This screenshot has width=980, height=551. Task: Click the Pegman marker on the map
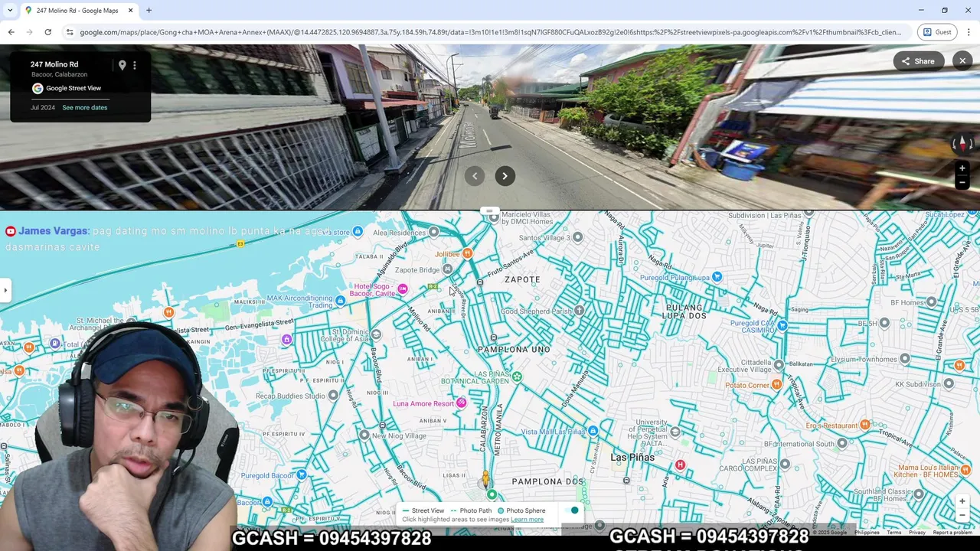point(485,479)
